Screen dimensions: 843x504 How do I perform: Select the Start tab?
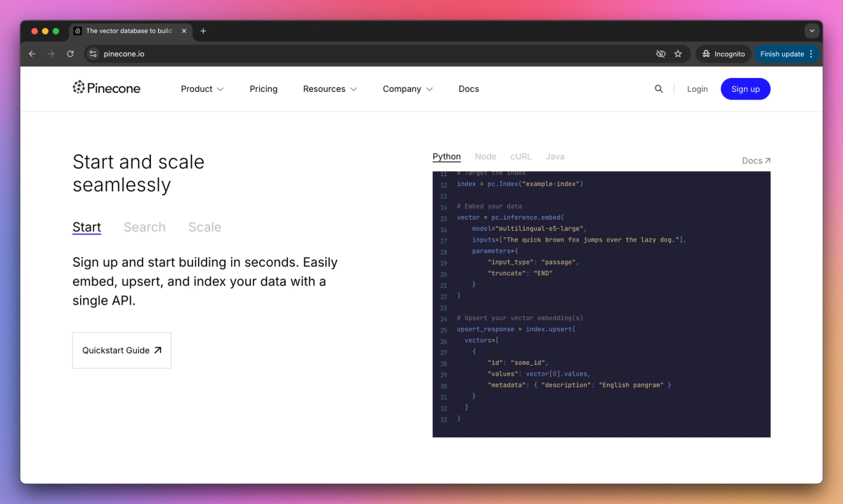86,227
